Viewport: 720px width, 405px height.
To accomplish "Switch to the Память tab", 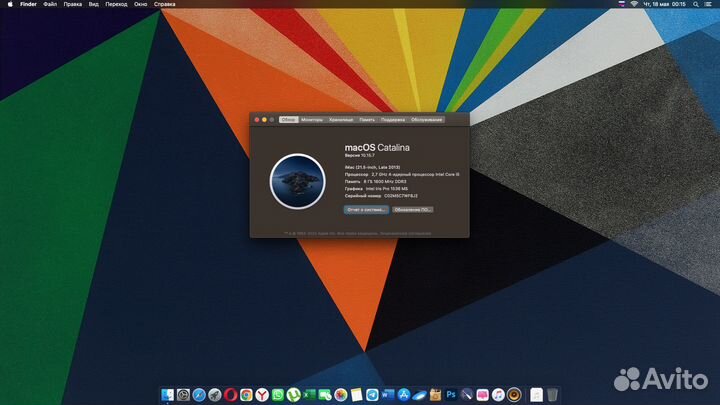I will pyautogui.click(x=367, y=119).
